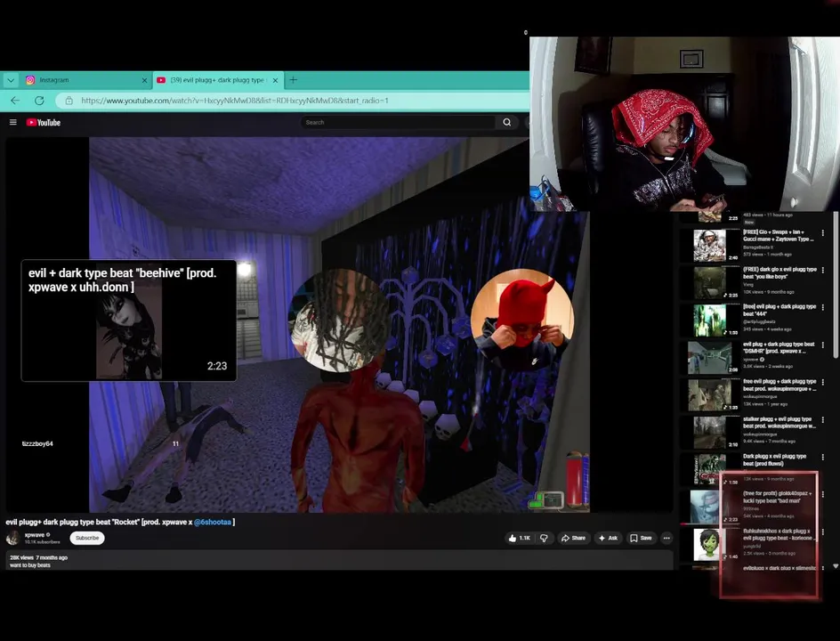This screenshot has height=641, width=840.
Task: Save the video to a playlist
Action: (642, 538)
